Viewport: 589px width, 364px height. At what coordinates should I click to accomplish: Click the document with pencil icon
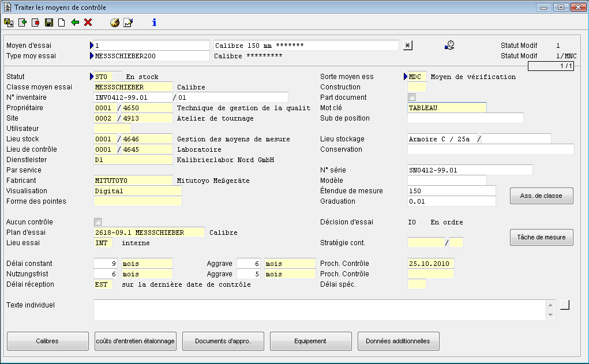pyautogui.click(x=128, y=22)
